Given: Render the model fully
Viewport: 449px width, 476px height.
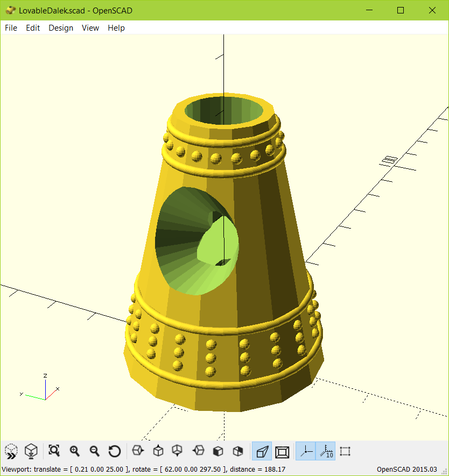Looking at the screenshot, I should click(31, 451).
